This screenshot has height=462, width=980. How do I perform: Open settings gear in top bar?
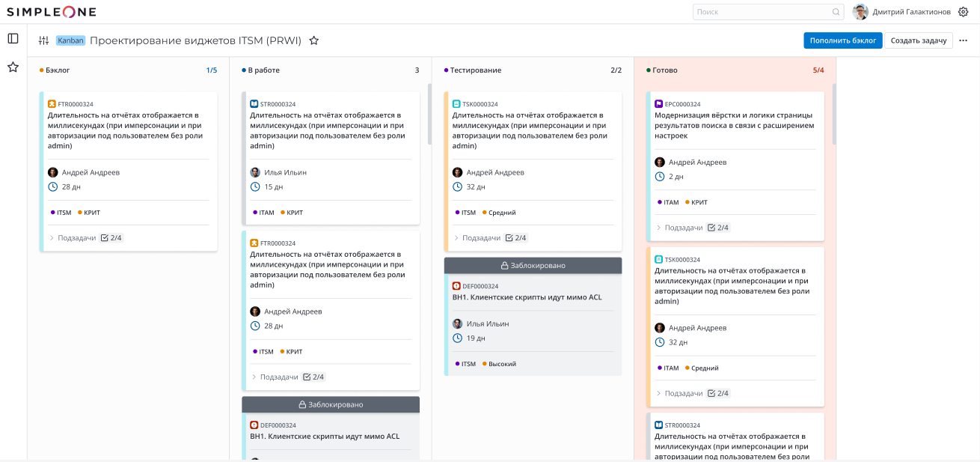click(963, 12)
